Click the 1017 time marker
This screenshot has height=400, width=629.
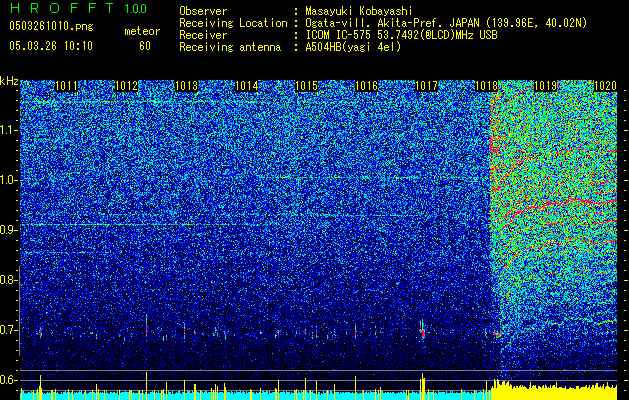pyautogui.click(x=426, y=86)
